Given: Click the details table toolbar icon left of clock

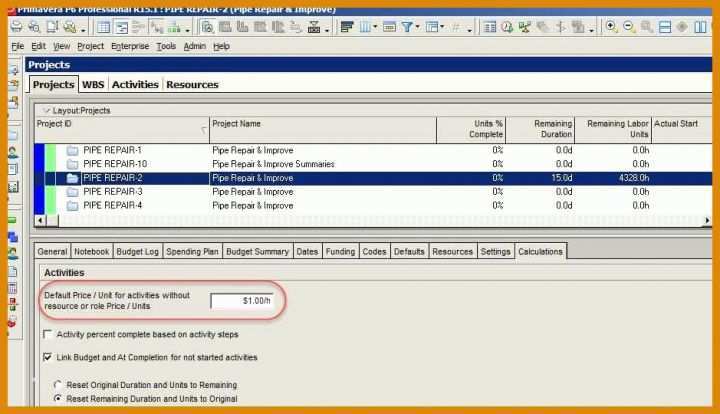Looking at the screenshot, I should point(490,27).
